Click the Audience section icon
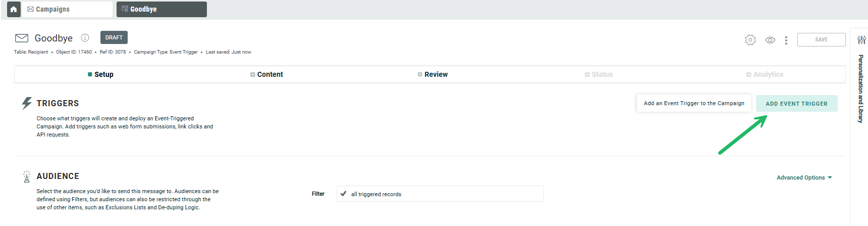 pyautogui.click(x=27, y=176)
